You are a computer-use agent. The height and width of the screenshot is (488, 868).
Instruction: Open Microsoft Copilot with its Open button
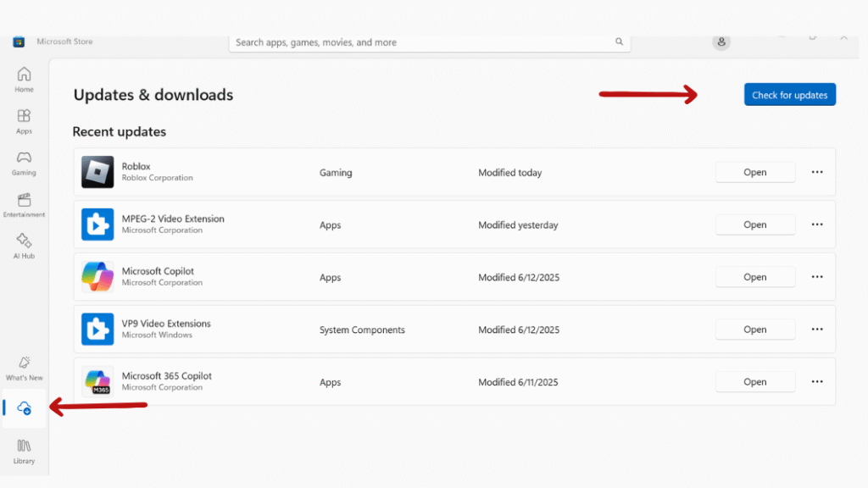click(x=755, y=277)
